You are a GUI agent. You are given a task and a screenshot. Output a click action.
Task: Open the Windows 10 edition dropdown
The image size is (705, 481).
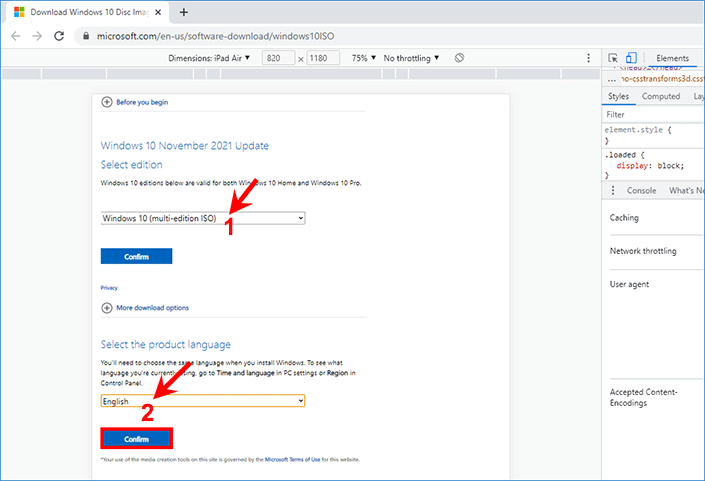[x=203, y=218]
